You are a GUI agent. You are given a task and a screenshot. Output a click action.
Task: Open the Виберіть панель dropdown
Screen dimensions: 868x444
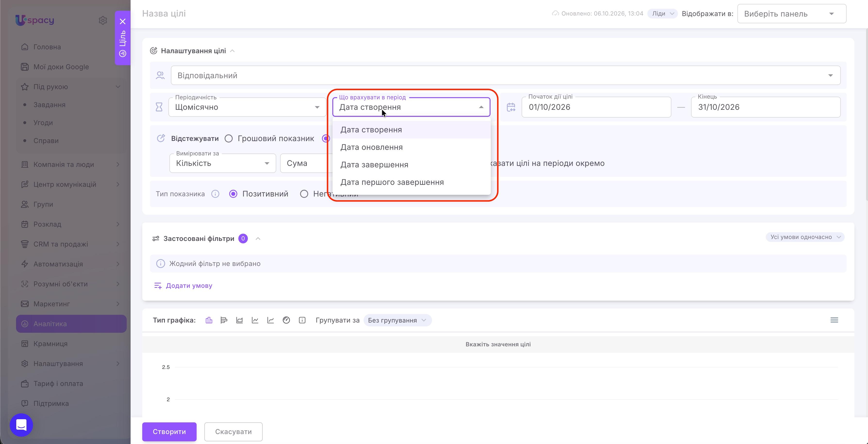click(x=792, y=14)
